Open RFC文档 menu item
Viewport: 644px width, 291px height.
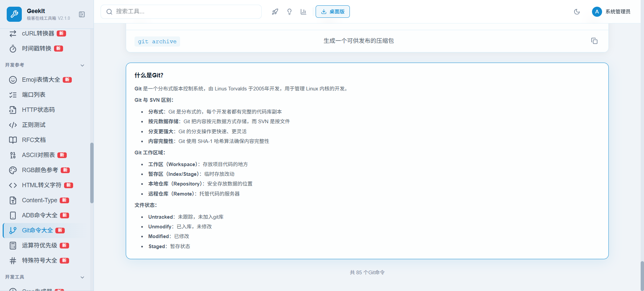coord(45,140)
